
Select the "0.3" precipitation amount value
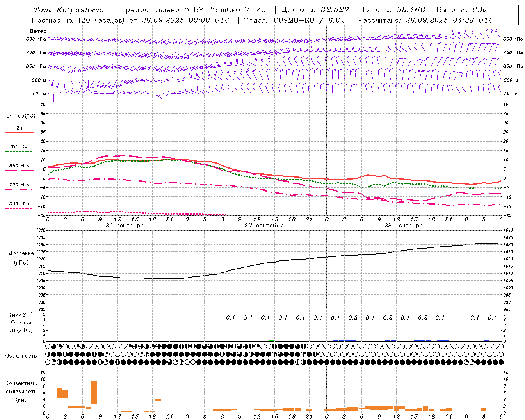pos(353,318)
